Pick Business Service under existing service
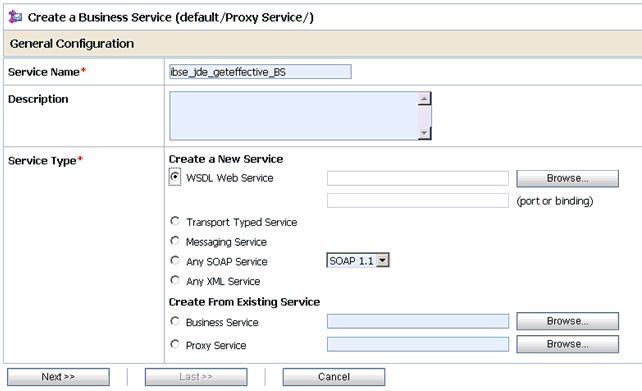This screenshot has width=642, height=391. pos(175,321)
